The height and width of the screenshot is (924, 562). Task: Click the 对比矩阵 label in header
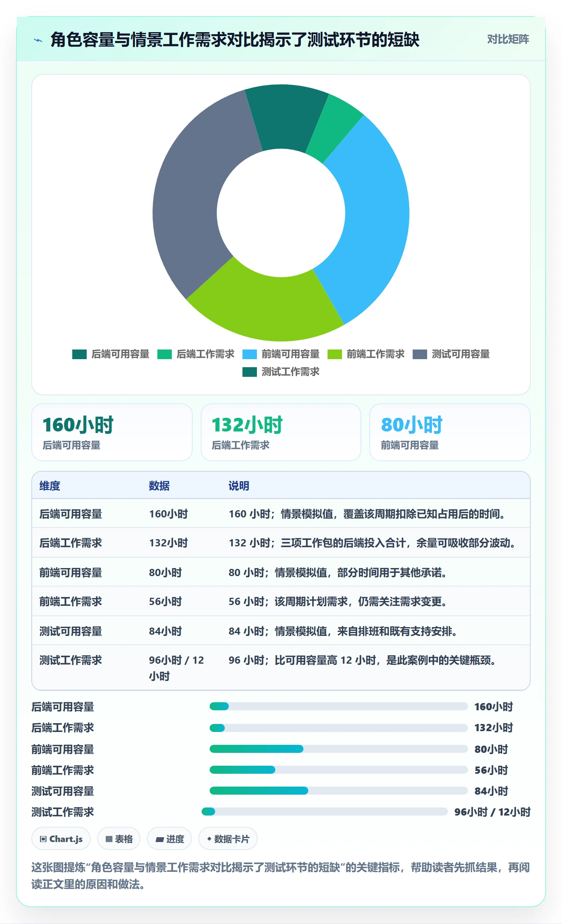(508, 39)
